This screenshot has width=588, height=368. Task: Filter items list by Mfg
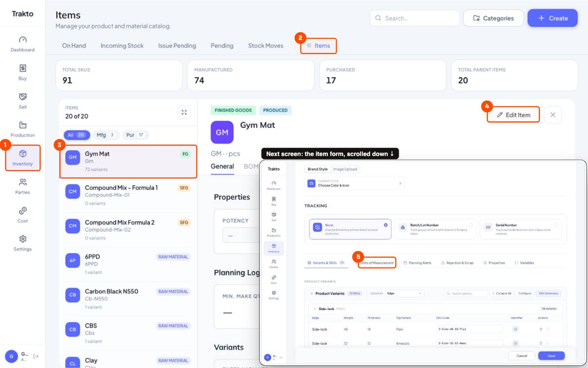coord(105,135)
